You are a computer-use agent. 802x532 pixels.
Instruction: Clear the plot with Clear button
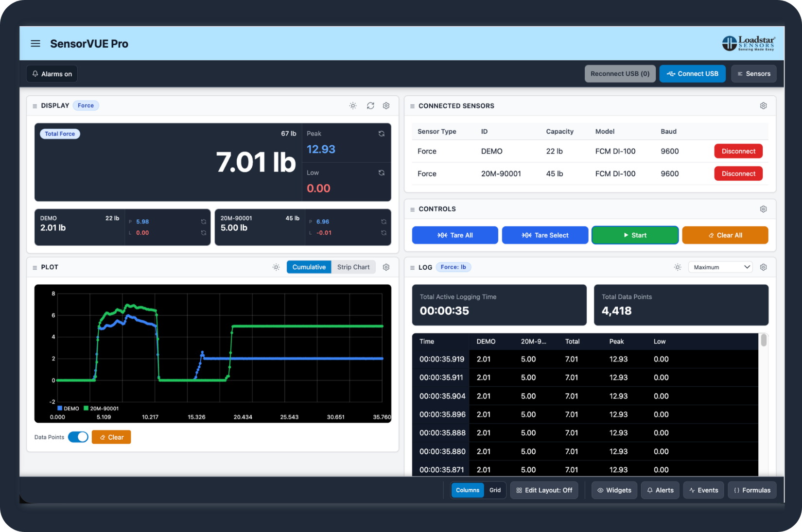click(x=111, y=437)
